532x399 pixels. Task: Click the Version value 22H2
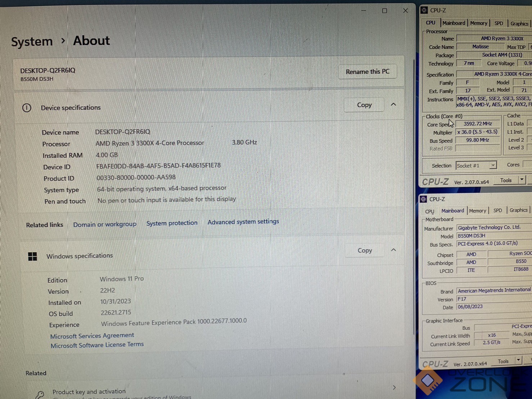[108, 290]
